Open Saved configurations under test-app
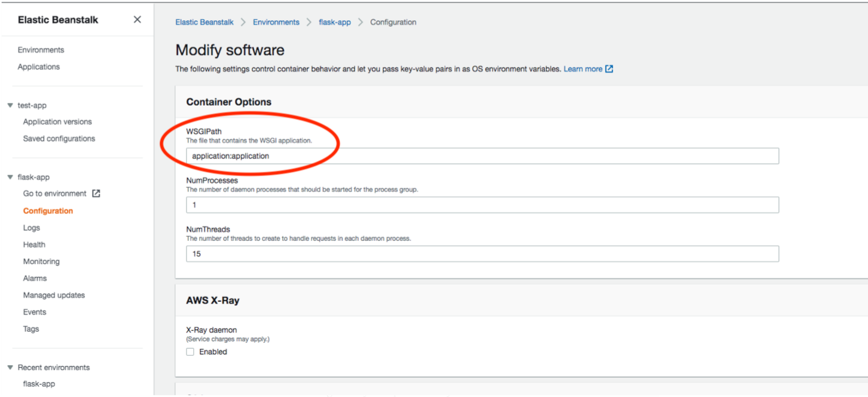This screenshot has width=868, height=397. pos(59,138)
